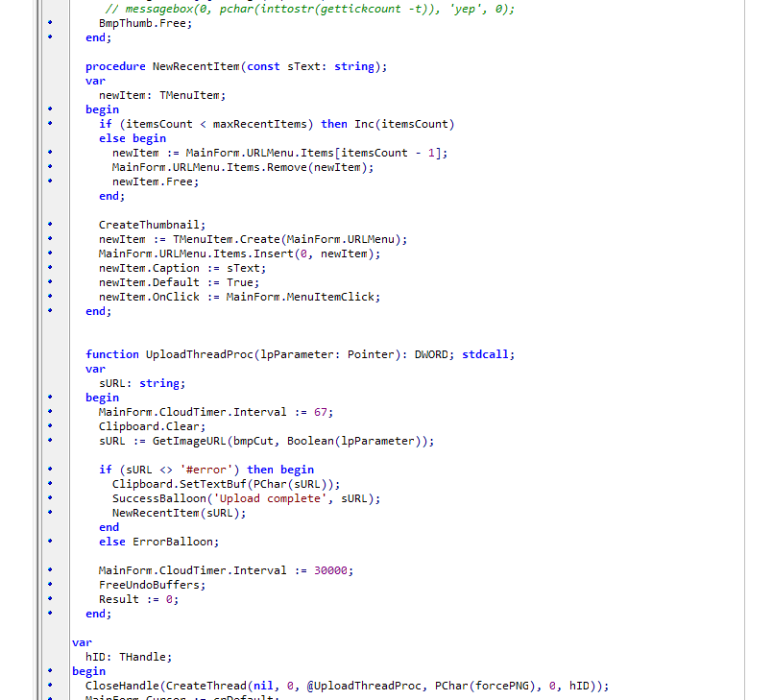Click gutter dot beside newItem.Free line
The image size is (773, 700).
[x=50, y=181]
